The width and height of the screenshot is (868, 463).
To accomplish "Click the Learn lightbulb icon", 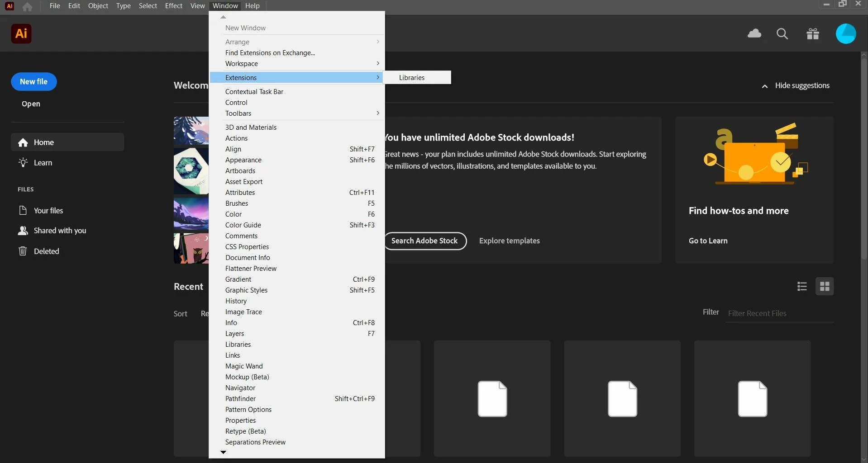I will click(x=23, y=162).
